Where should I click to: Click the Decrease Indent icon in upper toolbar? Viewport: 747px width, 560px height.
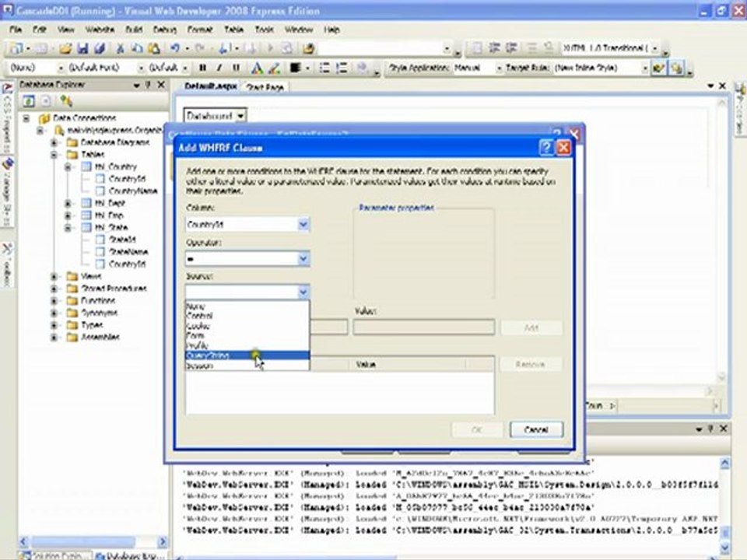tap(493, 47)
